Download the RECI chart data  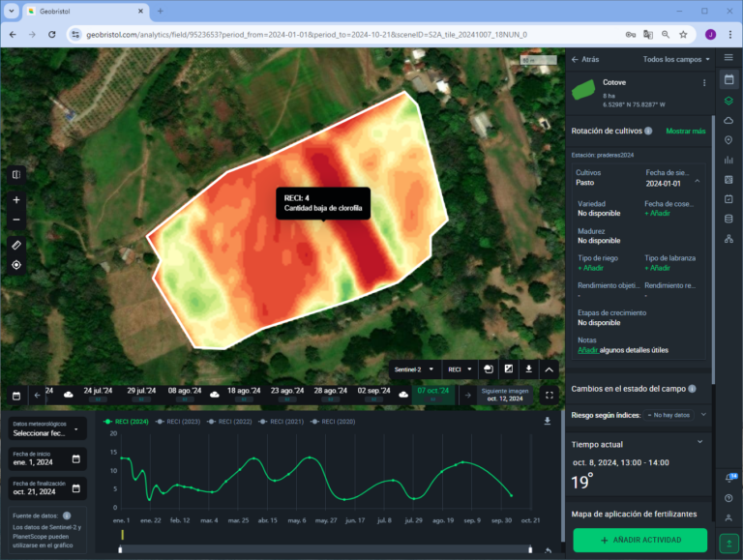pyautogui.click(x=548, y=421)
